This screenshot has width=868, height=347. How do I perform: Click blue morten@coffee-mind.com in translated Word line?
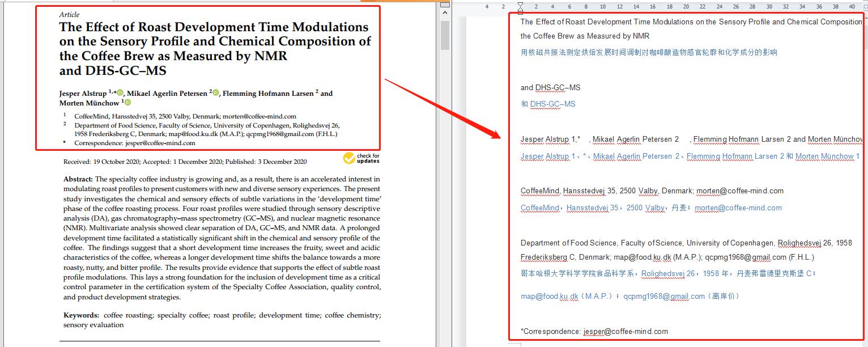738,208
